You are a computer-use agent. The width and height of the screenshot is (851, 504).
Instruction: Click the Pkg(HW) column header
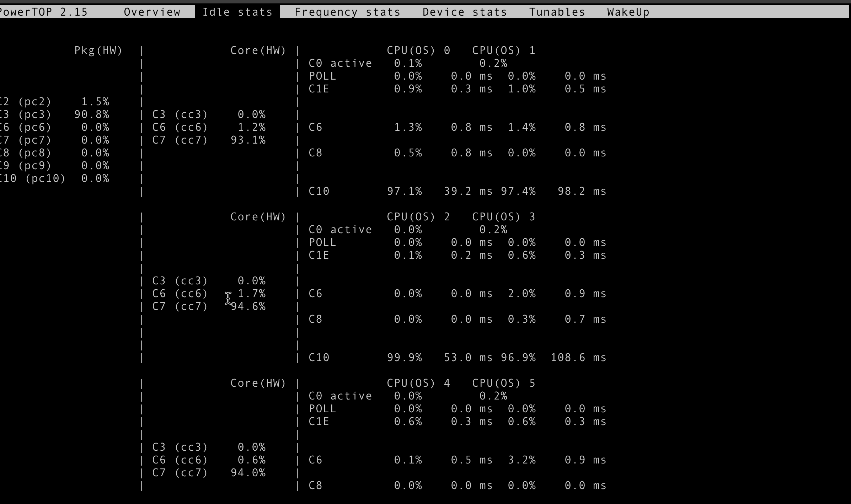(98, 50)
